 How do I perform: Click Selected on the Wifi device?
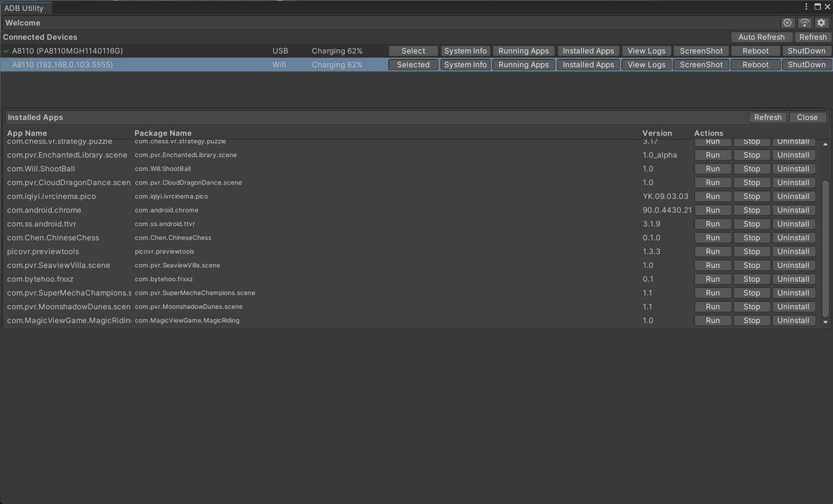tap(413, 65)
